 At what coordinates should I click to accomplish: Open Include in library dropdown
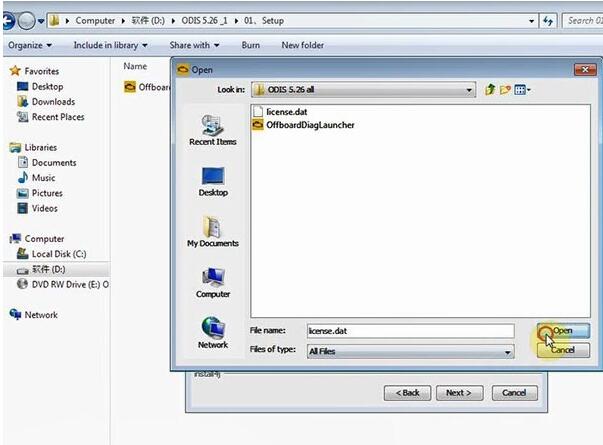[111, 45]
